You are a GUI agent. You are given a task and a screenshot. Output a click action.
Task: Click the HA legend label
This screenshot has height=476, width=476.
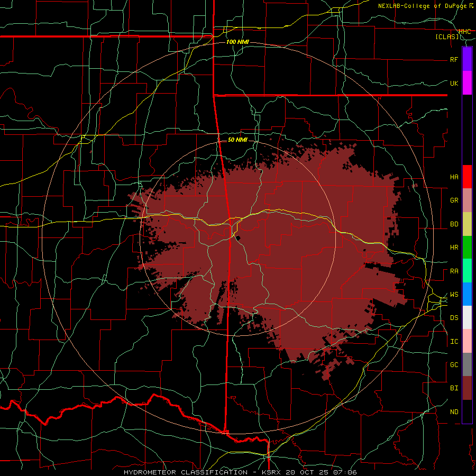[x=454, y=177]
